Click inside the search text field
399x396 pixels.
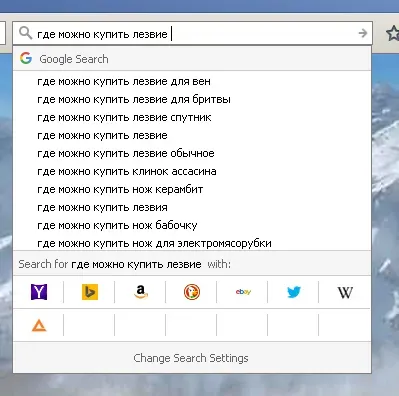click(193, 33)
